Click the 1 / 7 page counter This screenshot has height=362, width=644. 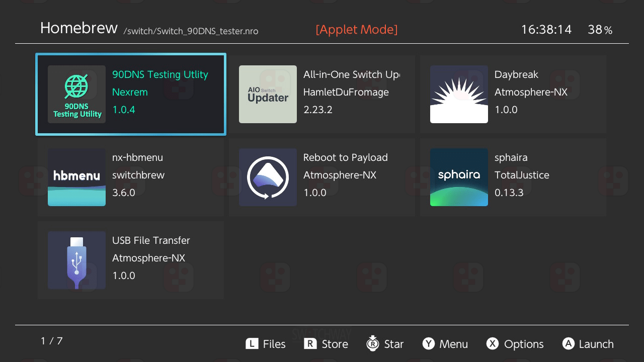52,341
